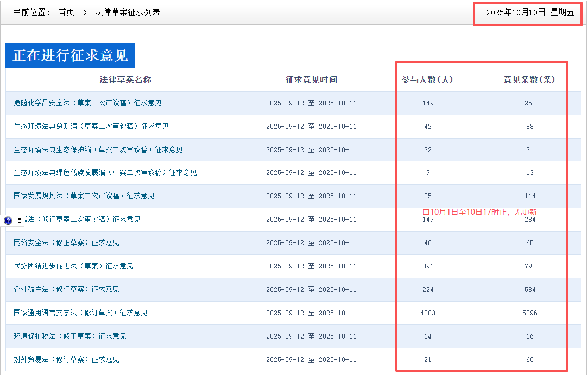Image resolution: width=588 pixels, height=375 pixels.
Task: Select opinion count 5896 for 国家通用语言文字法
Action: click(530, 313)
